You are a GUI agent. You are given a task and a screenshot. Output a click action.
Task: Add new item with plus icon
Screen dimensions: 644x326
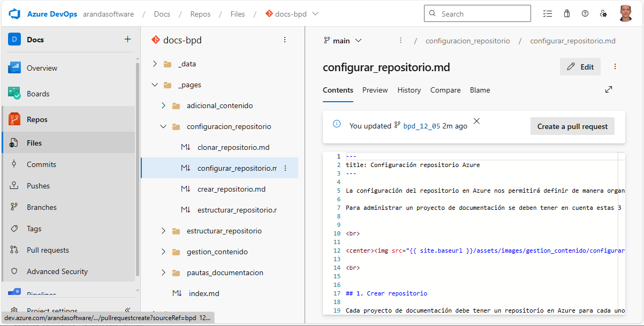click(127, 39)
